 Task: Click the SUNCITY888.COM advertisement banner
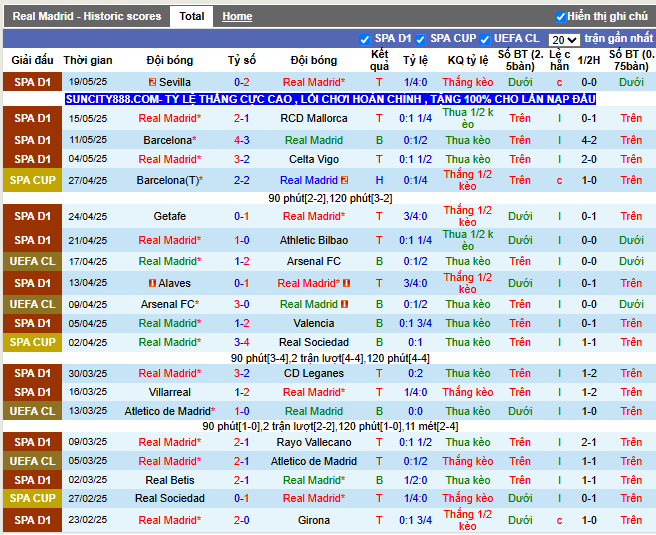331,99
